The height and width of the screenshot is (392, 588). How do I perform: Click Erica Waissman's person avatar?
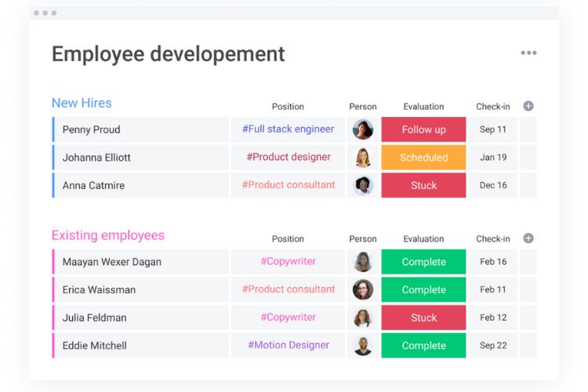click(363, 289)
